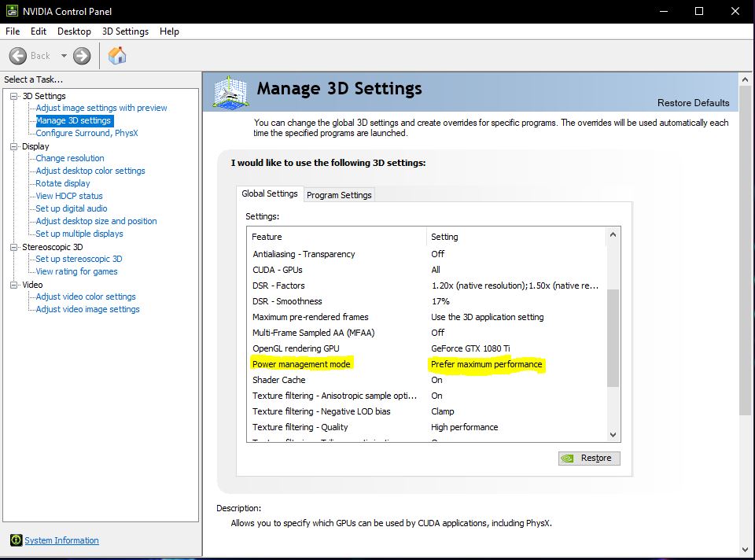The height and width of the screenshot is (560, 755).
Task: Open the Desktop menu
Action: [x=74, y=31]
